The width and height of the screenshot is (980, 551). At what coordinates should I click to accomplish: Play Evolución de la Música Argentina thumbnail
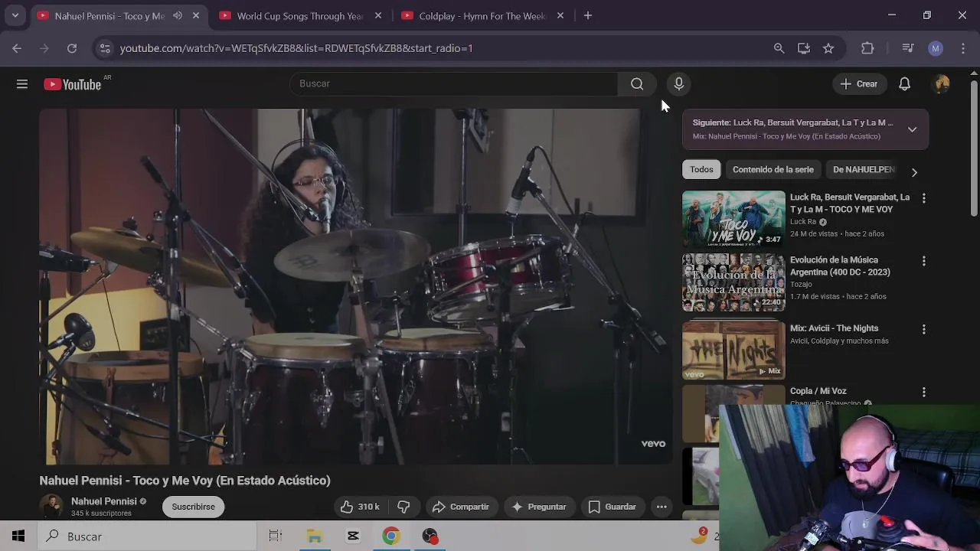[x=733, y=282]
